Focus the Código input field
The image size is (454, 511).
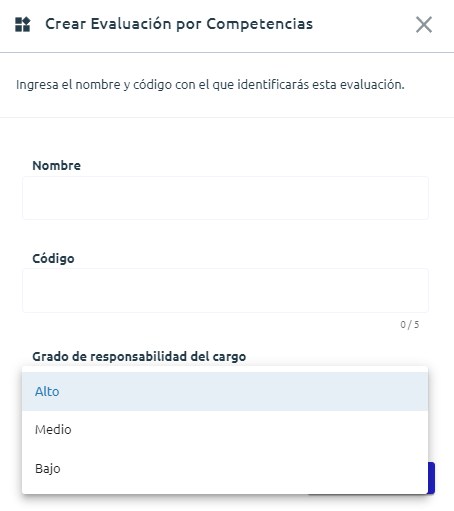(225, 290)
